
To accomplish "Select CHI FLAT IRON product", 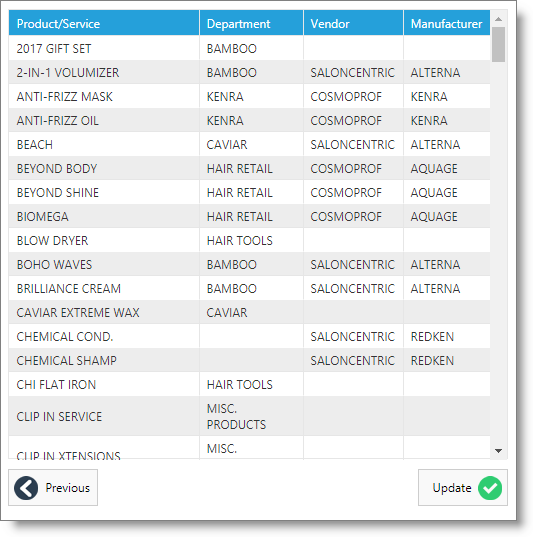I will click(x=56, y=384).
